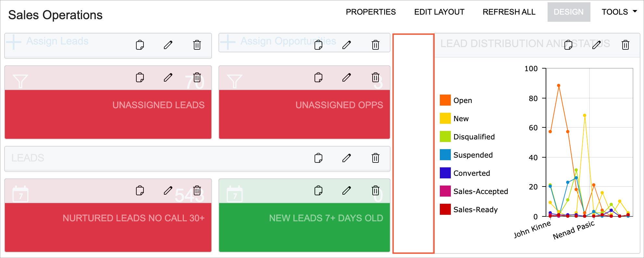Image resolution: width=644 pixels, height=258 pixels.
Task: Delete the Unassigned Opps widget
Action: coord(376,78)
